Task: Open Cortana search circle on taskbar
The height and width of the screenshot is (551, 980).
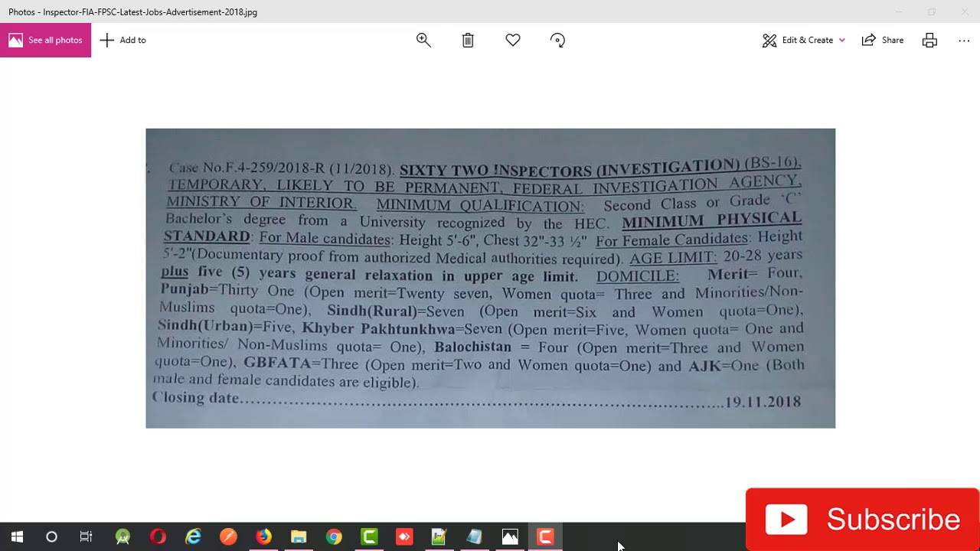Action: pyautogui.click(x=51, y=537)
